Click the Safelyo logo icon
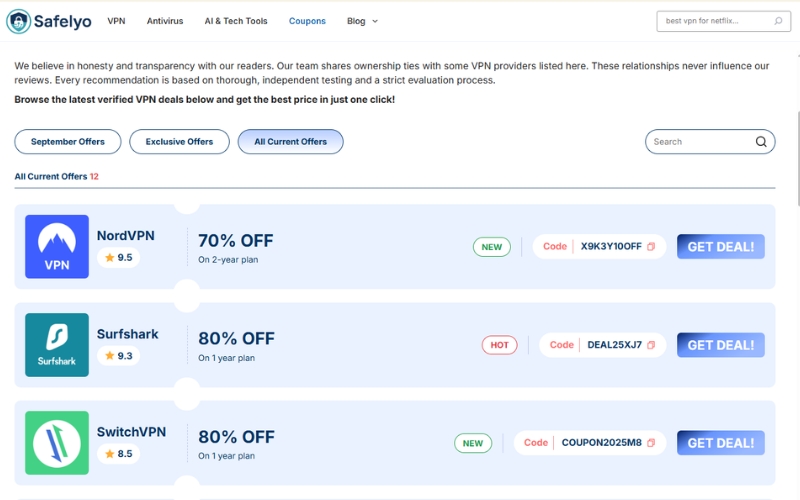Viewport: 800px width, 500px height. [20, 20]
